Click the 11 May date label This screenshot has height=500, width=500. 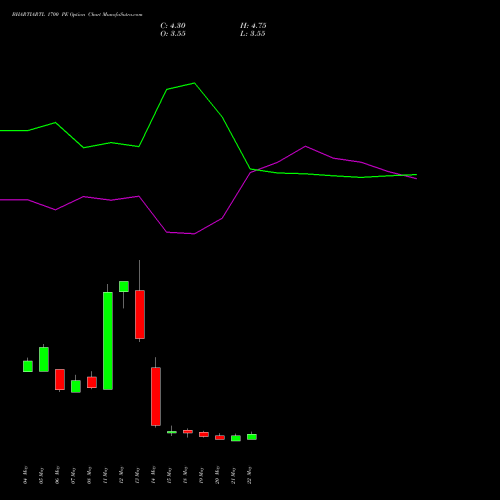click(106, 475)
